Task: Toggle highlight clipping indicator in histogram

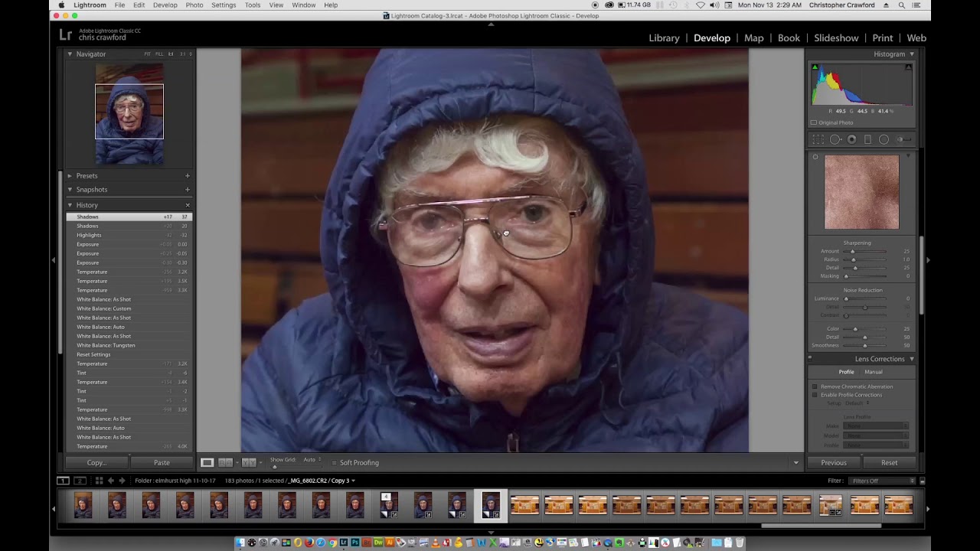Action: (x=909, y=67)
